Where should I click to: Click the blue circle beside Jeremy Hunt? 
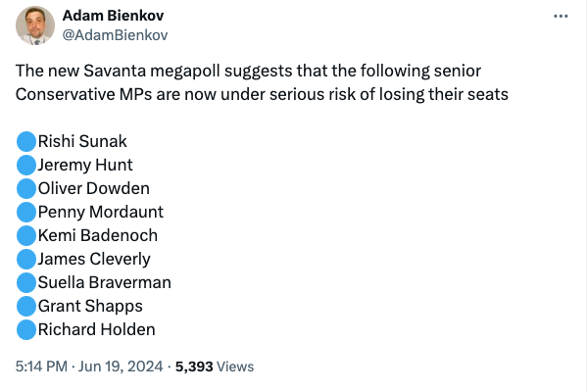point(26,165)
